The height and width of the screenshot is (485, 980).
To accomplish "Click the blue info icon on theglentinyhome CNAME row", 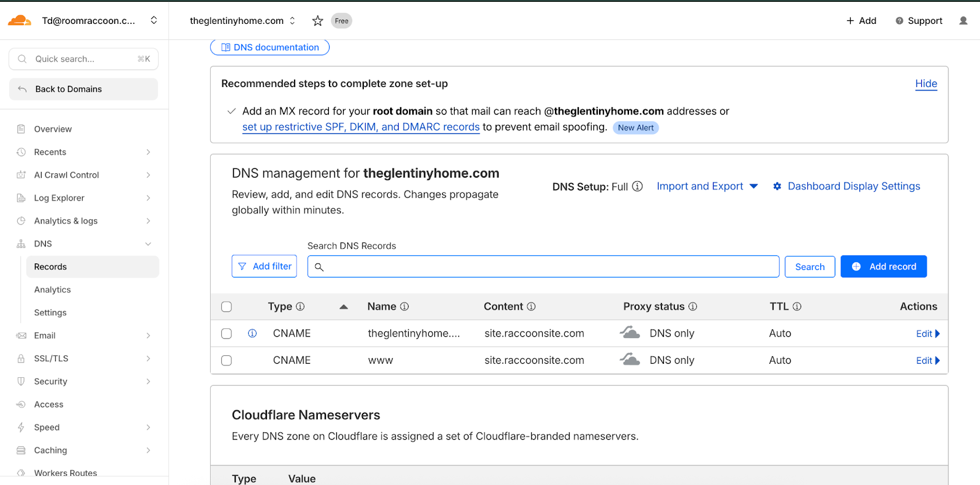I will coord(252,334).
